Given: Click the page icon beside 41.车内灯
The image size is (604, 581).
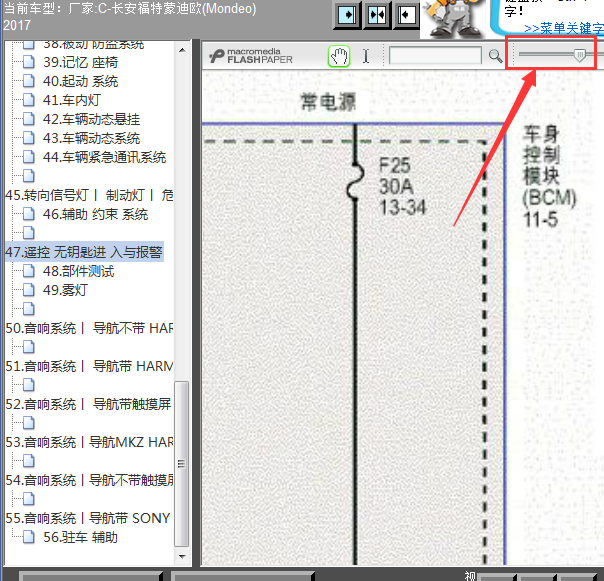Looking at the screenshot, I should tap(29, 100).
